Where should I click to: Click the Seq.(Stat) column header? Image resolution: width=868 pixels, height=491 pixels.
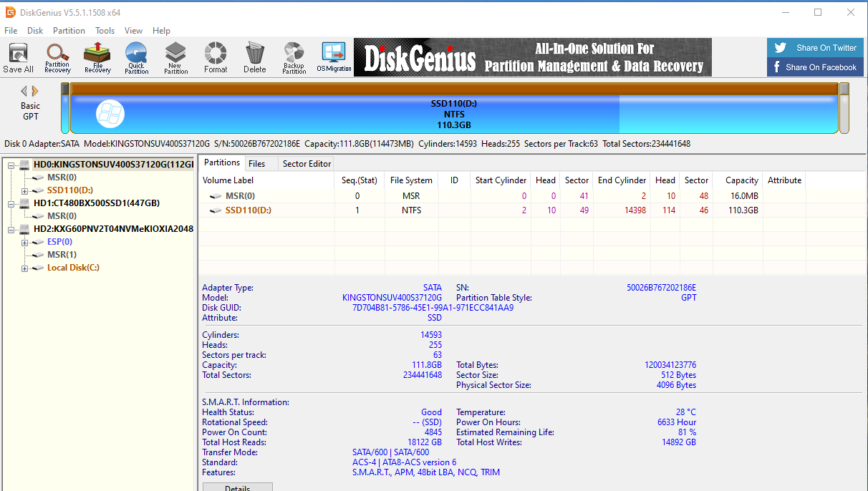[360, 180]
